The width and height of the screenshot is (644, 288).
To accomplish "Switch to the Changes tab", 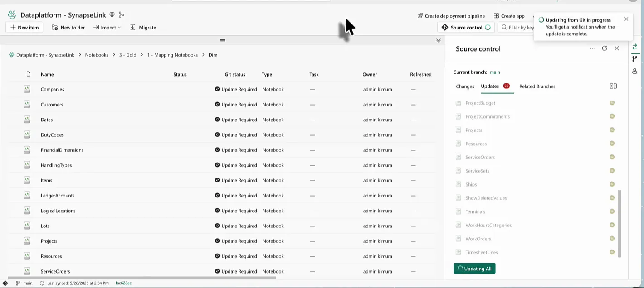I will (x=465, y=86).
